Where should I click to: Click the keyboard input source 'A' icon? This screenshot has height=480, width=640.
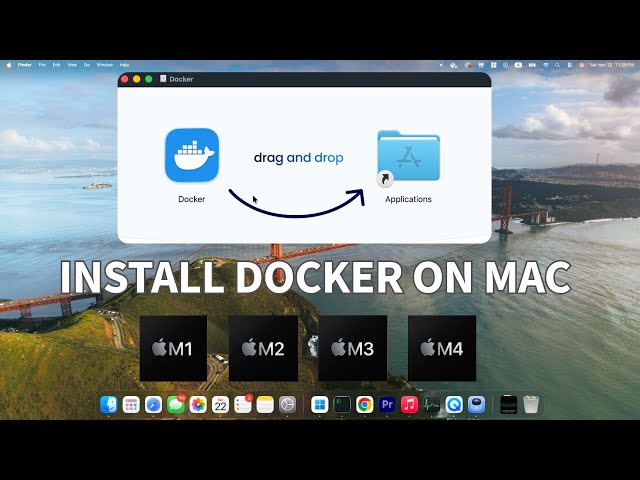click(x=518, y=65)
